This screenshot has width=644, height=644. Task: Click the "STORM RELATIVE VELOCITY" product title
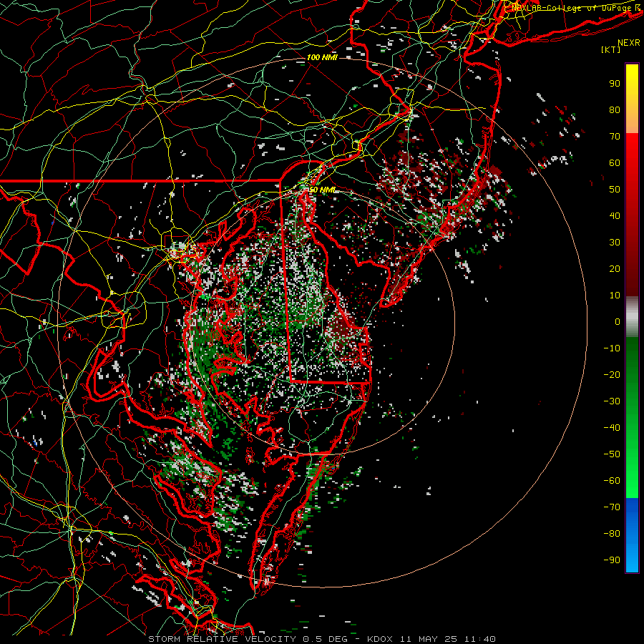[222, 639]
